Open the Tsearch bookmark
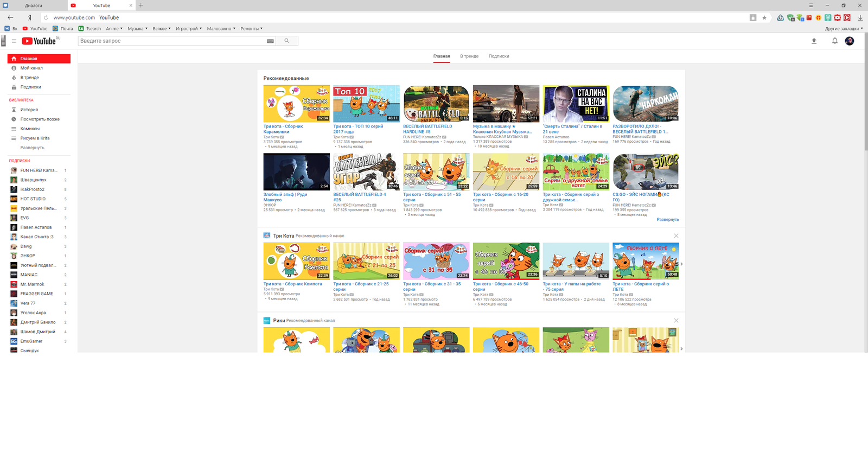 [x=90, y=29]
